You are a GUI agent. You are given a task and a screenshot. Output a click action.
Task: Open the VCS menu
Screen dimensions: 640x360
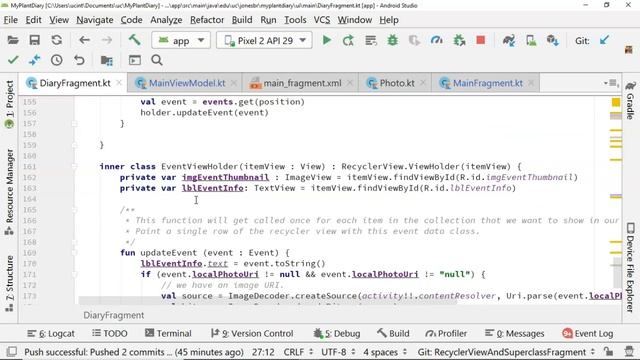point(322,20)
